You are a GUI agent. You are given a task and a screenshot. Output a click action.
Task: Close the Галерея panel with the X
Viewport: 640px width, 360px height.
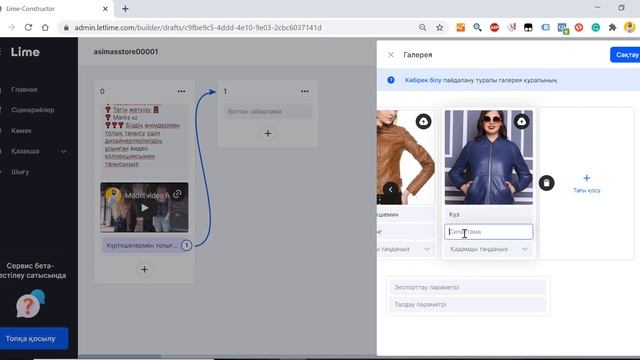tap(391, 55)
